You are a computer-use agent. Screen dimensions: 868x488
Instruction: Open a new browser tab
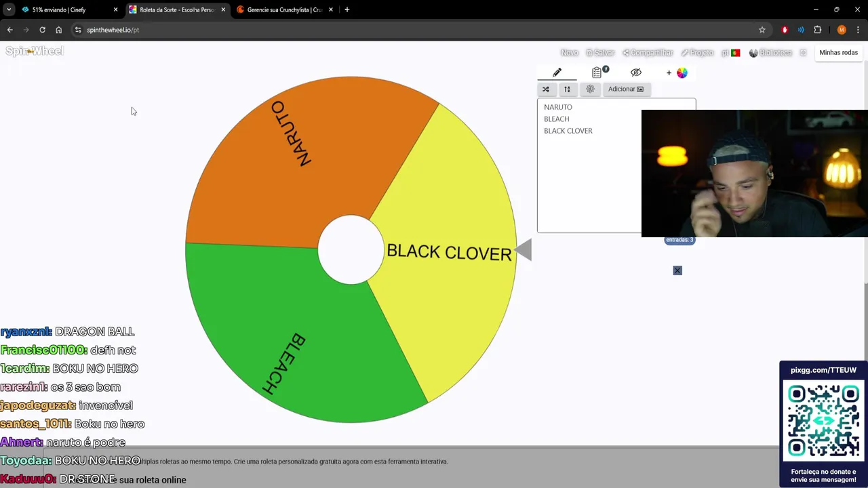coord(347,9)
